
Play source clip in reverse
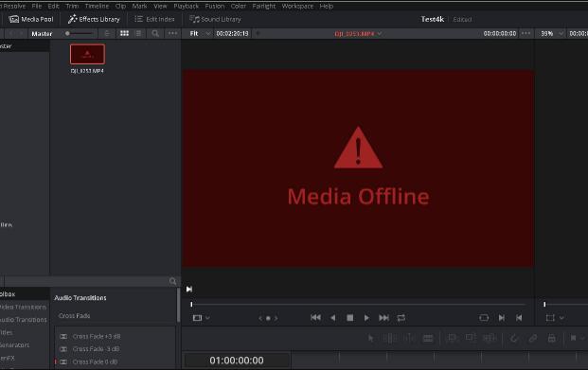[332, 318]
